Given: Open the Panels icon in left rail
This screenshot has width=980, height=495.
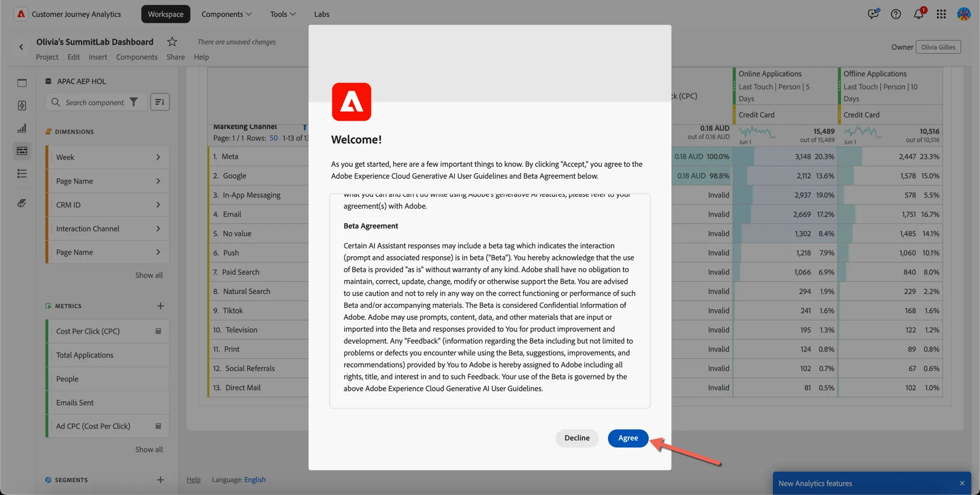Looking at the screenshot, I should click(22, 83).
